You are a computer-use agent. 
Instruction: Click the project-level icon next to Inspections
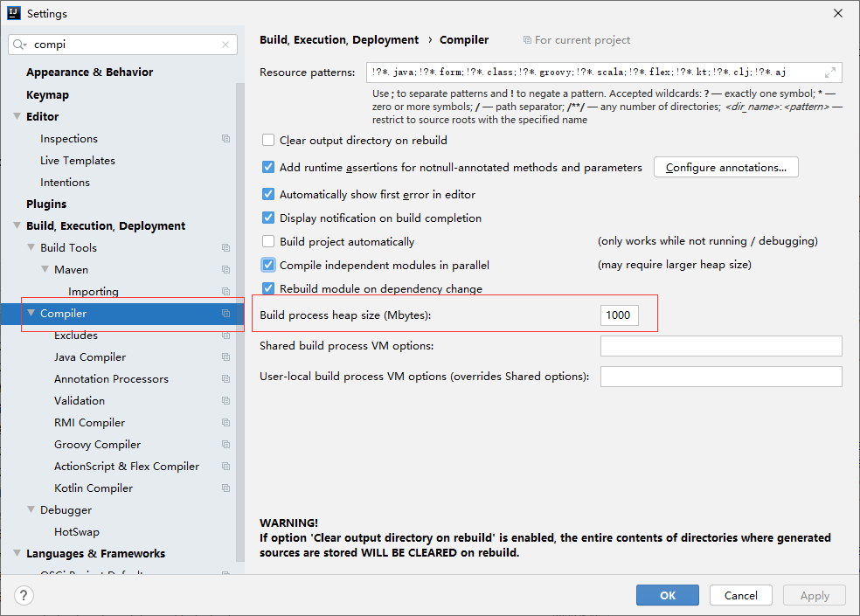point(225,139)
